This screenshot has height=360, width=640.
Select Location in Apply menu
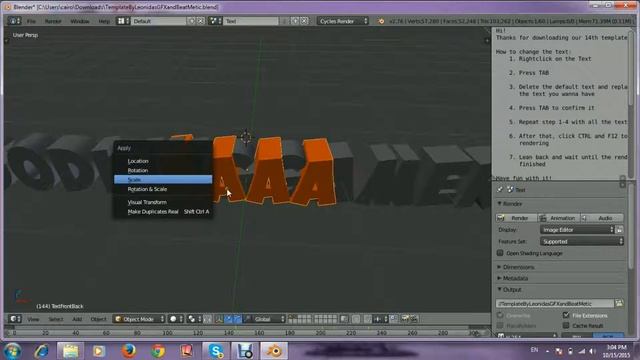[163, 161]
